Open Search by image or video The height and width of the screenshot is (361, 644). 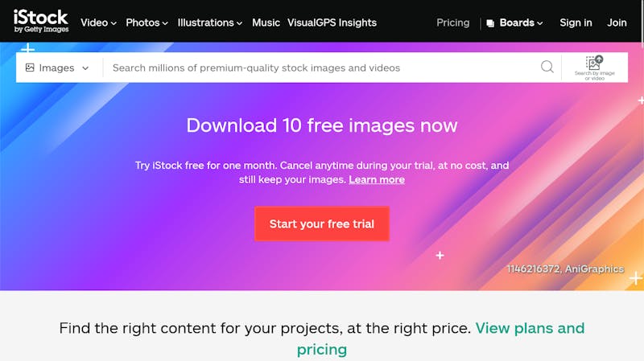(594, 68)
